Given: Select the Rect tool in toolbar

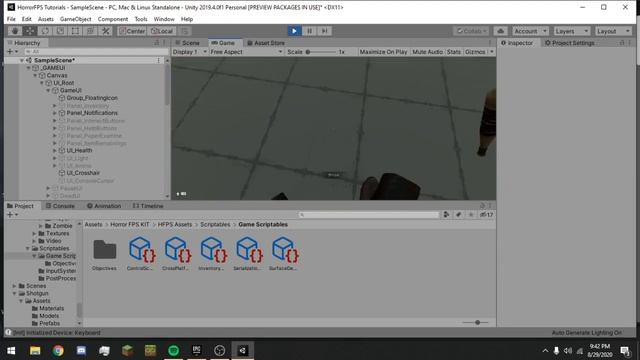Looking at the screenshot, I should tap(75, 31).
